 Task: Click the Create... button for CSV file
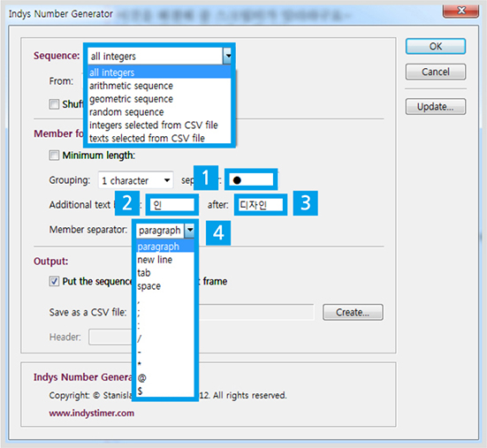pos(353,312)
